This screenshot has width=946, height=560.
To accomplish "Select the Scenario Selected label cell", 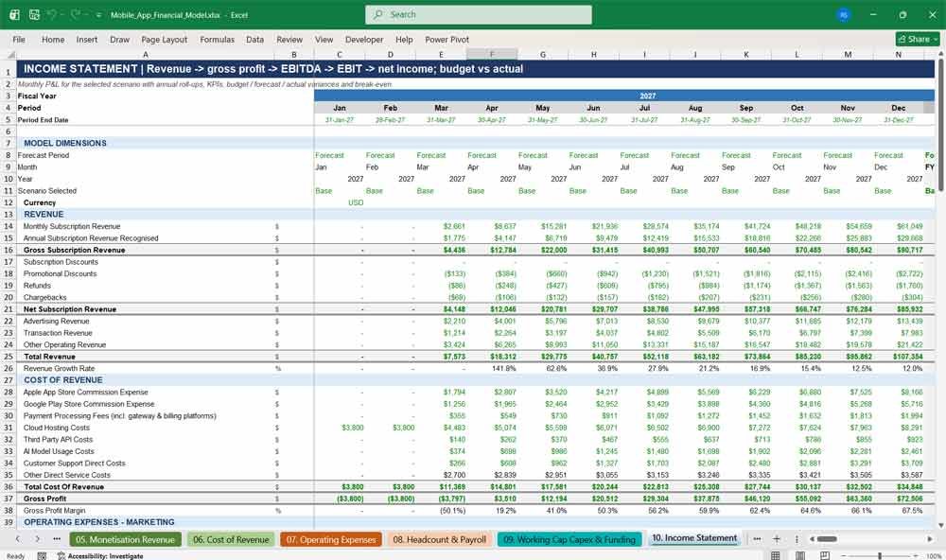I will coord(47,191).
